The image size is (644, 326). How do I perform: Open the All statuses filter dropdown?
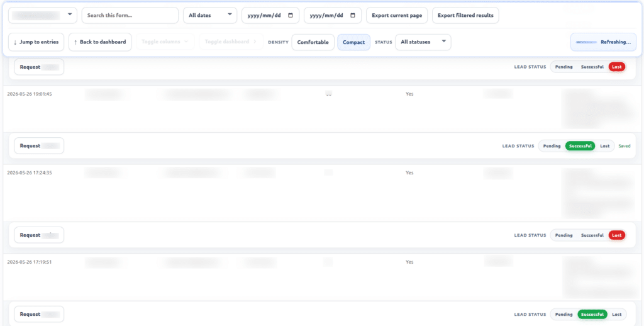[423, 42]
